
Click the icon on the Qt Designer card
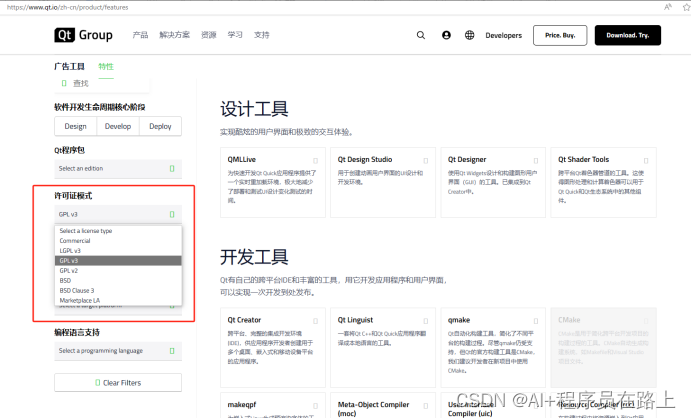[x=536, y=160]
